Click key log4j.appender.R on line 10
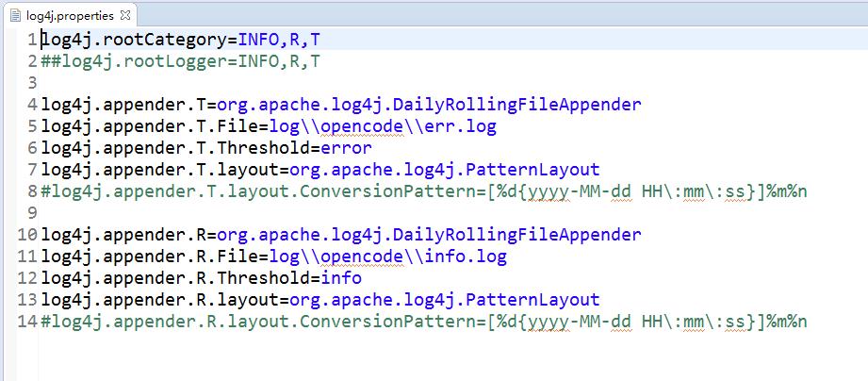 point(123,235)
